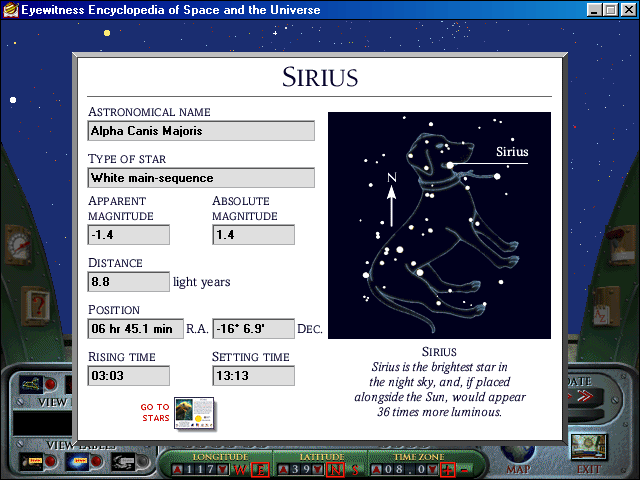
Task: Decrease time zone with down arrow
Action: 432,470
